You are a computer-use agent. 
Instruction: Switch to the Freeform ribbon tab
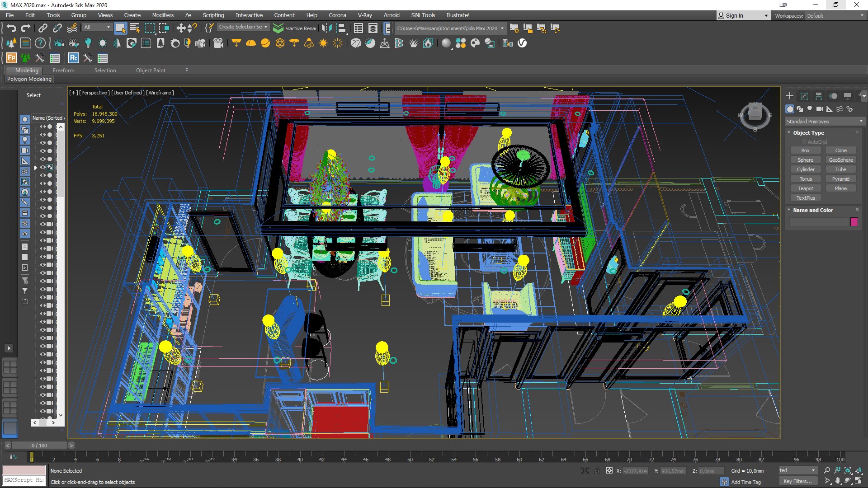coord(63,70)
